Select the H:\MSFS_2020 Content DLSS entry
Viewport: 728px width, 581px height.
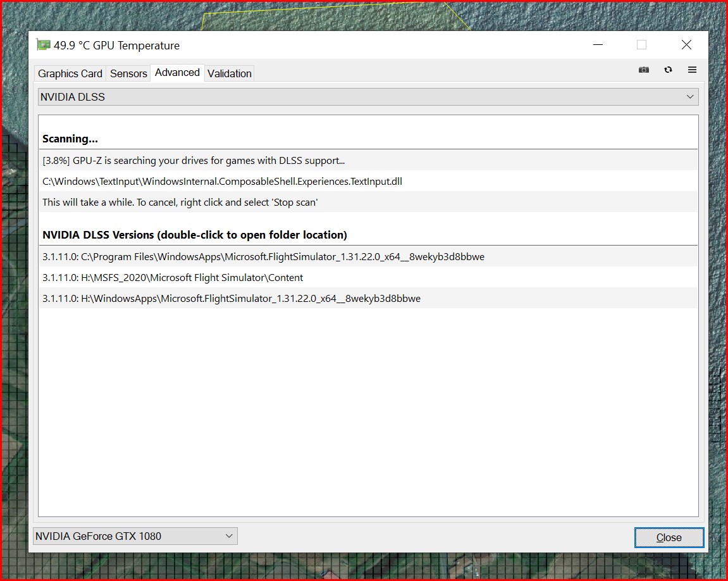point(369,277)
